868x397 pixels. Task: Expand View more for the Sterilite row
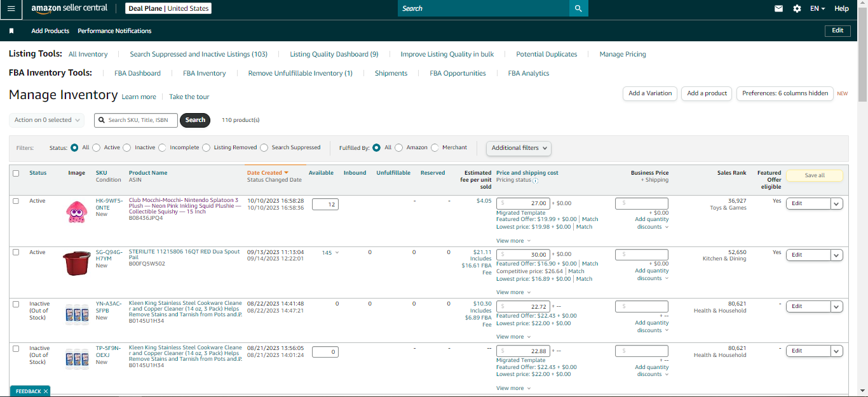[x=513, y=292]
